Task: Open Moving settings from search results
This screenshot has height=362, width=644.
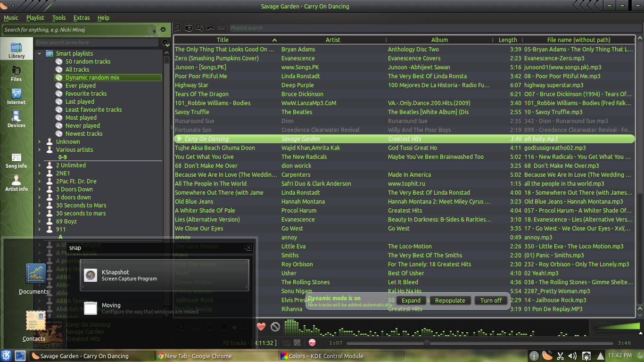Action: 164,308
